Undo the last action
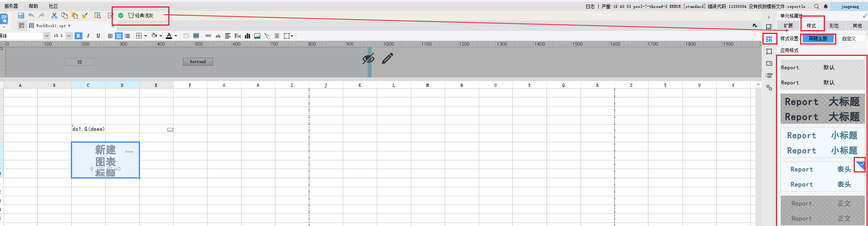The height and width of the screenshot is (226, 868). (31, 15)
